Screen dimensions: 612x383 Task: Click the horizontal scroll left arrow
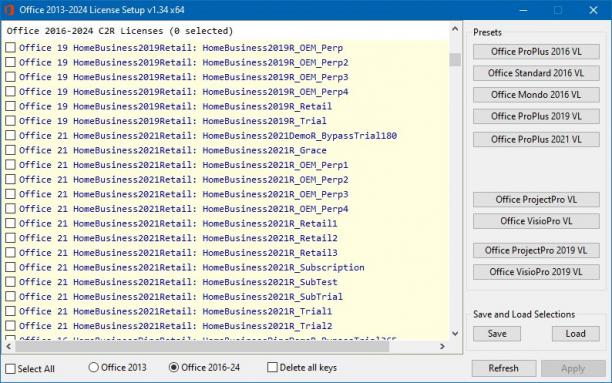(9, 346)
